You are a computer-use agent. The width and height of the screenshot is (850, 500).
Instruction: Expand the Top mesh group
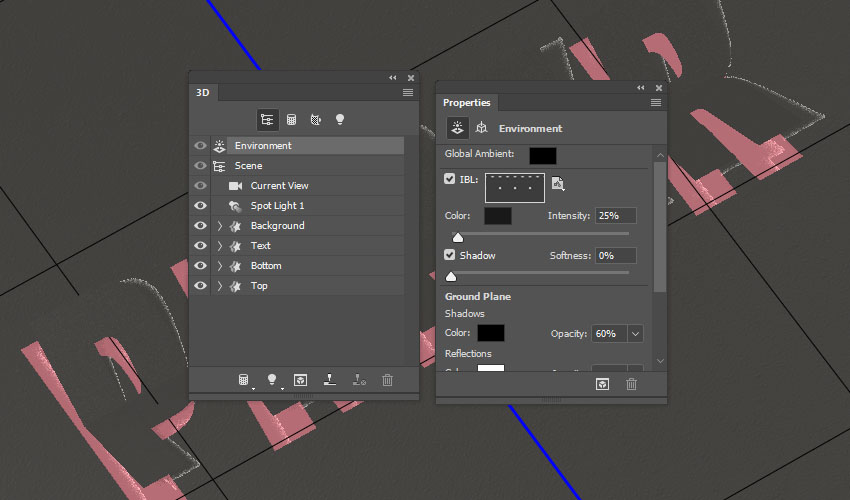220,286
